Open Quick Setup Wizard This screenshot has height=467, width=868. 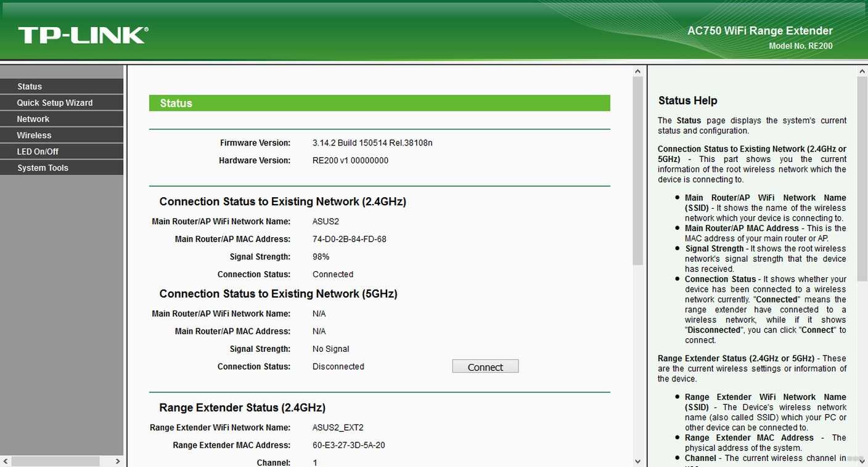click(x=62, y=103)
